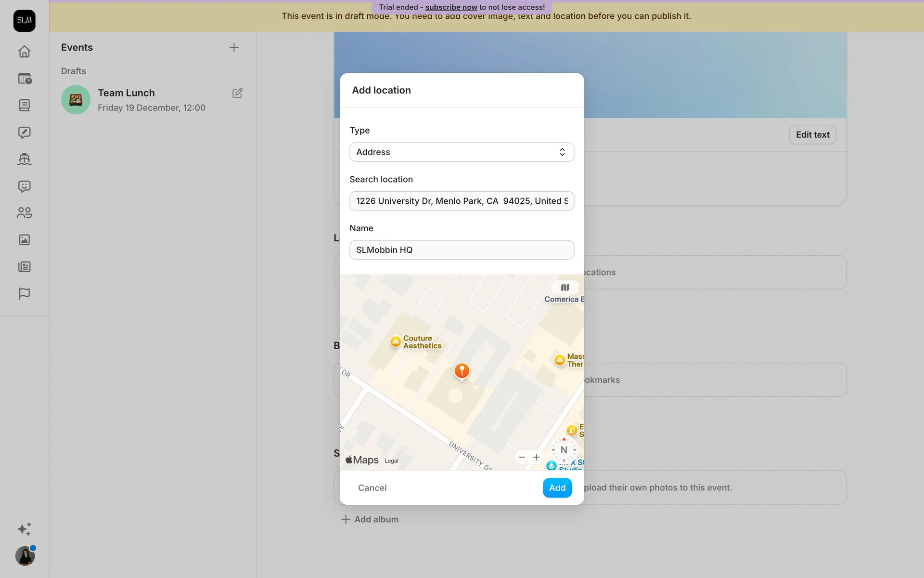Zoom out the map with minus
The height and width of the screenshot is (578, 924).
(522, 457)
